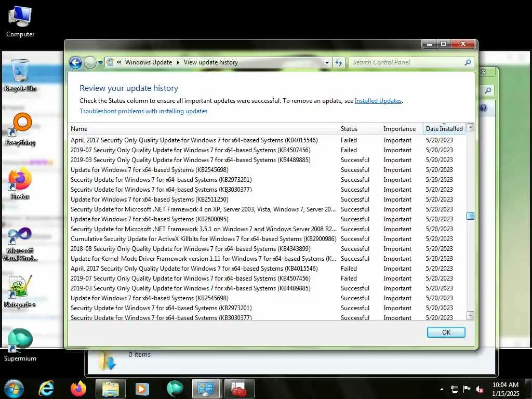Viewport: 532px width, 399px height.
Task: Sort by the Date Installed column header
Action: pyautogui.click(x=444, y=129)
